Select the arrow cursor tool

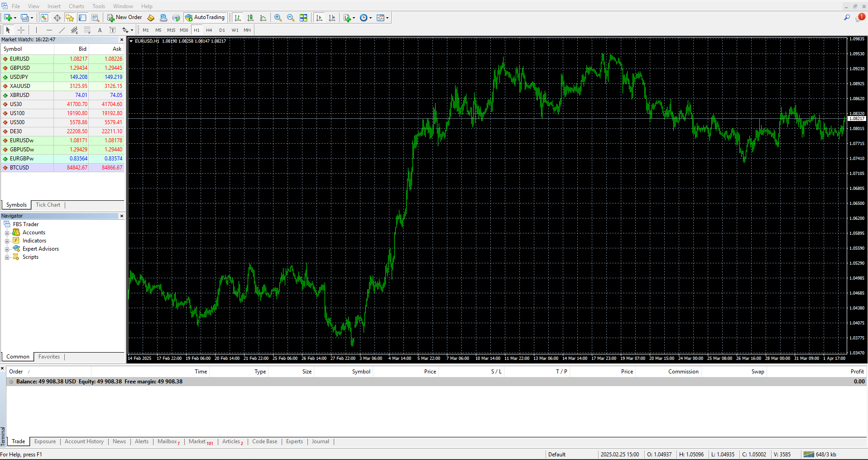8,30
